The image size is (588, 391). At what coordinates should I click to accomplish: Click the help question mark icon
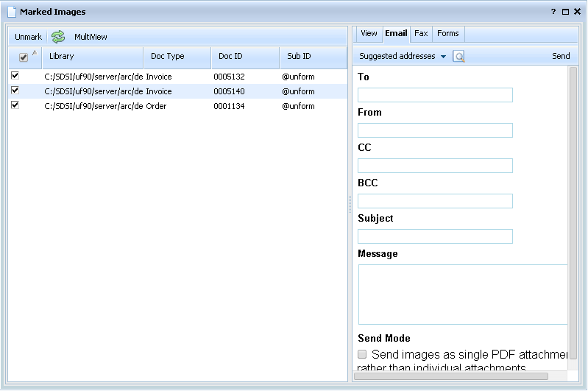[x=553, y=12]
